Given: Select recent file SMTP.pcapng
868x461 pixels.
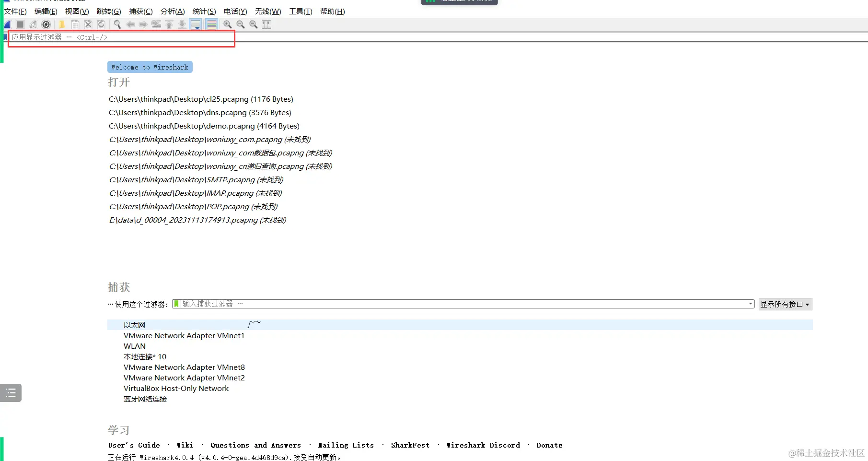Looking at the screenshot, I should coord(196,180).
